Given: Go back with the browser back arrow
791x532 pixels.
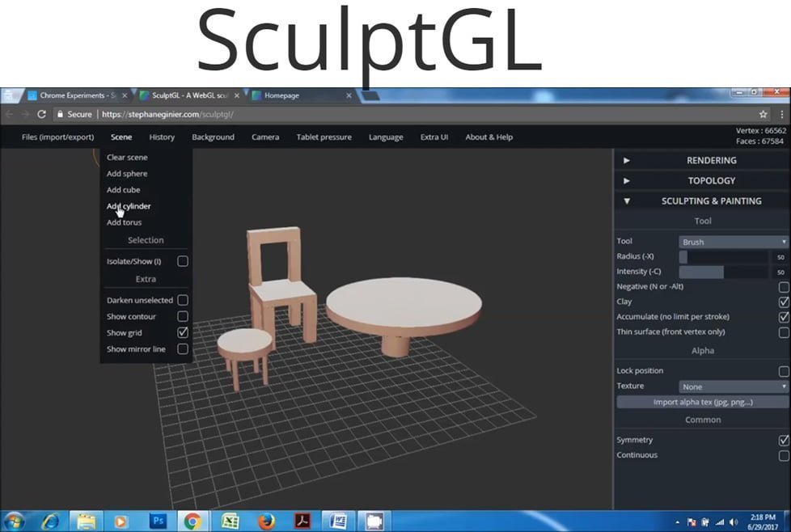Looking at the screenshot, I should click(x=9, y=115).
